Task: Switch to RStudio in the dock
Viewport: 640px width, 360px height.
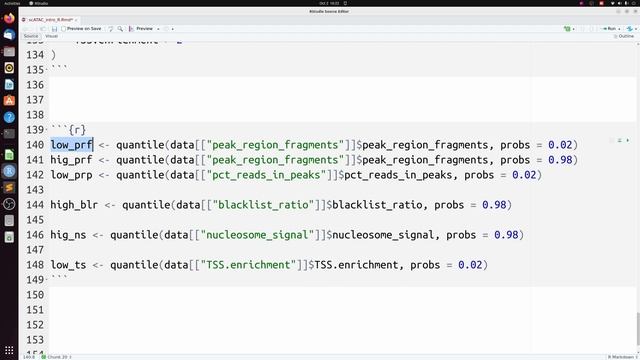Action: [9, 171]
